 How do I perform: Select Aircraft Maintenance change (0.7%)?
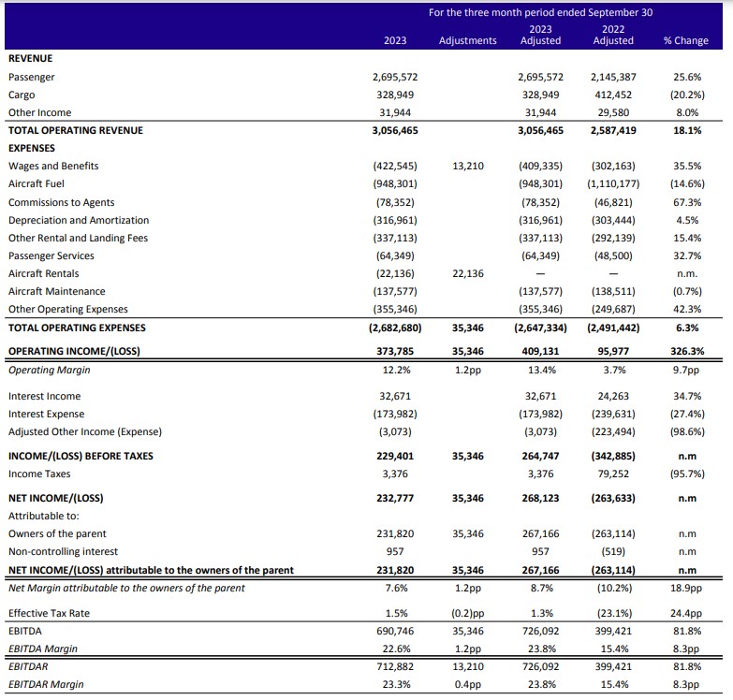point(687,291)
